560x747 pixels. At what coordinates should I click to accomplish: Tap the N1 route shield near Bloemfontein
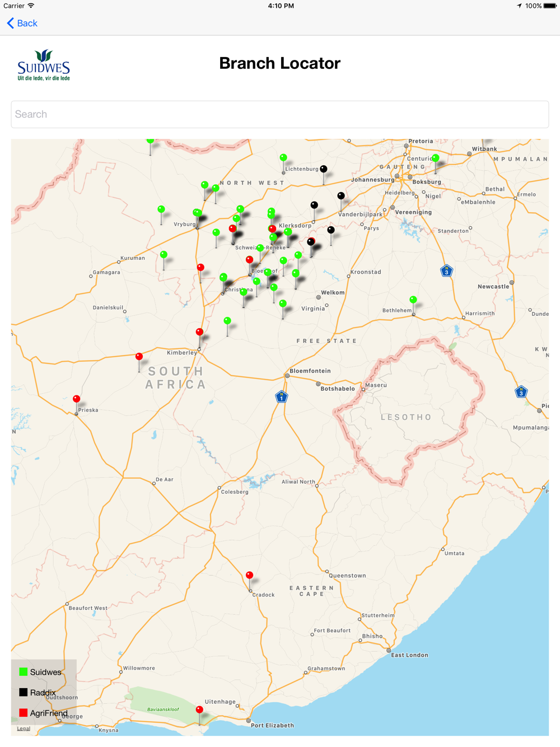coord(282,397)
